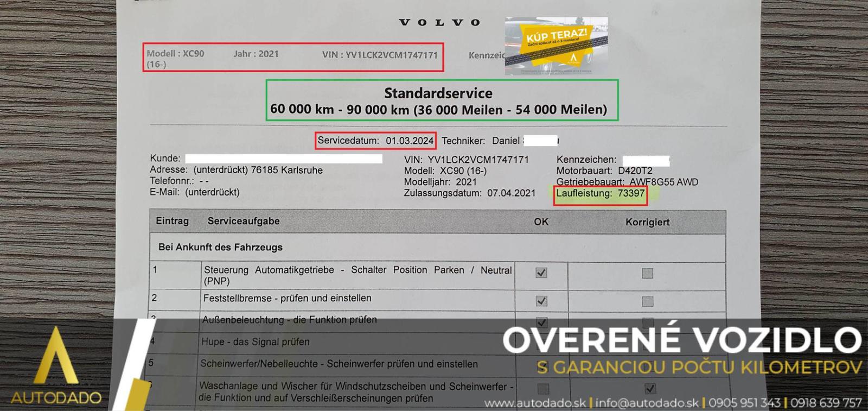Toggle the OK checkbox for Feststellbremse
868x411 pixels.
[541, 301]
